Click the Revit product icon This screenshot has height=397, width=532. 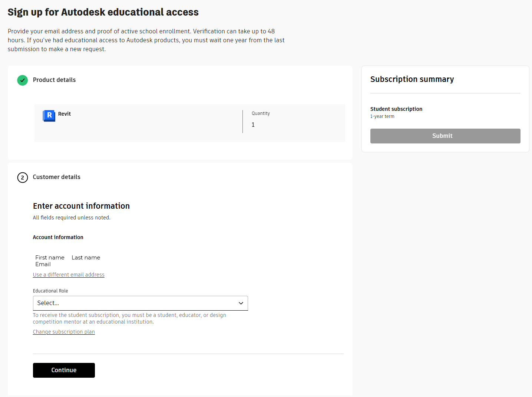pyautogui.click(x=49, y=116)
